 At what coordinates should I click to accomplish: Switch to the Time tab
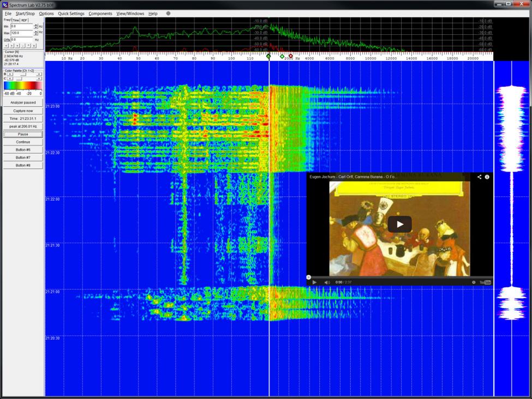[16, 20]
